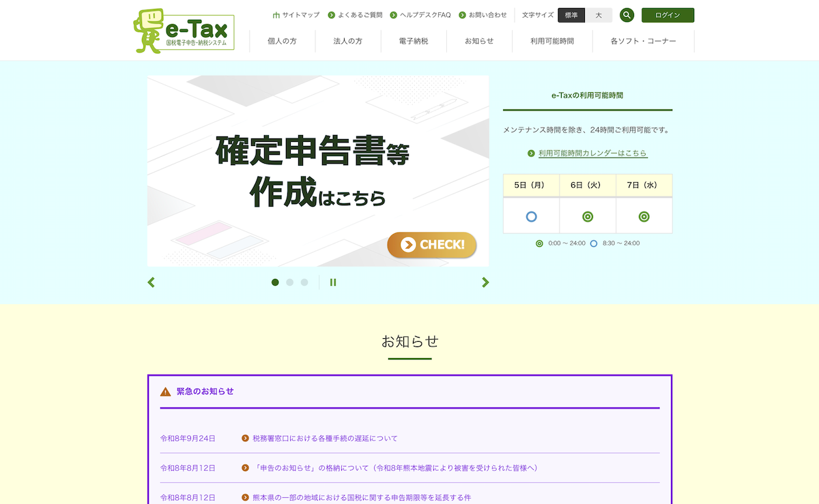
Task: Click the arrow icon beside 税務署窓口 notice
Action: (x=245, y=439)
